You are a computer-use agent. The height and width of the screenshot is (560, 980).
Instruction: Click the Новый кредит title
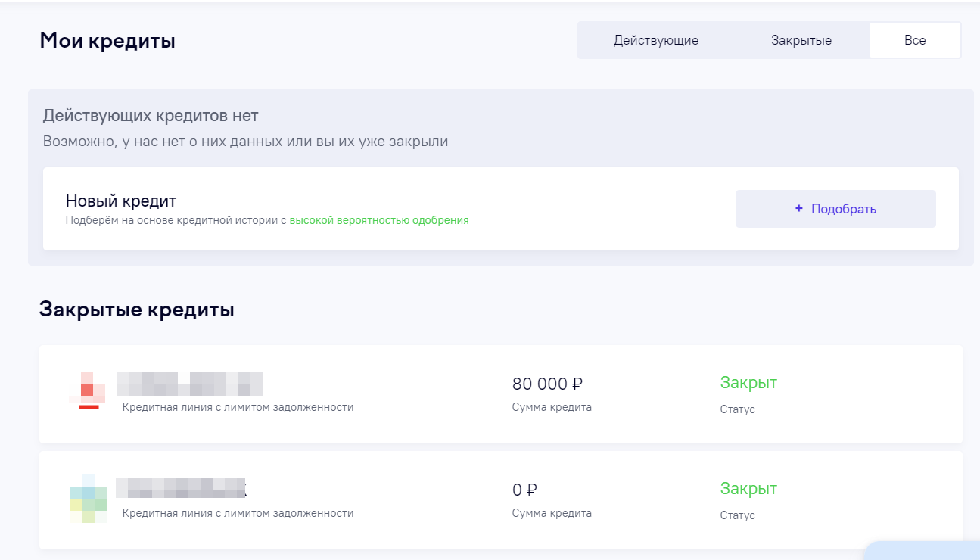point(121,201)
